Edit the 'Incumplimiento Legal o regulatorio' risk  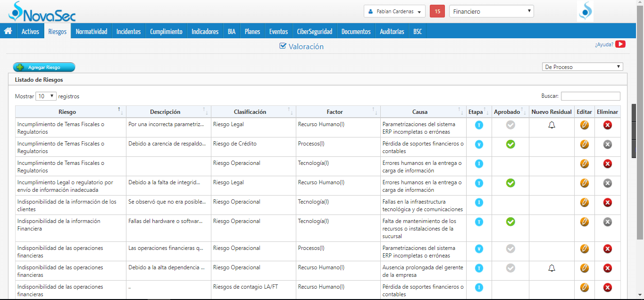(x=585, y=183)
